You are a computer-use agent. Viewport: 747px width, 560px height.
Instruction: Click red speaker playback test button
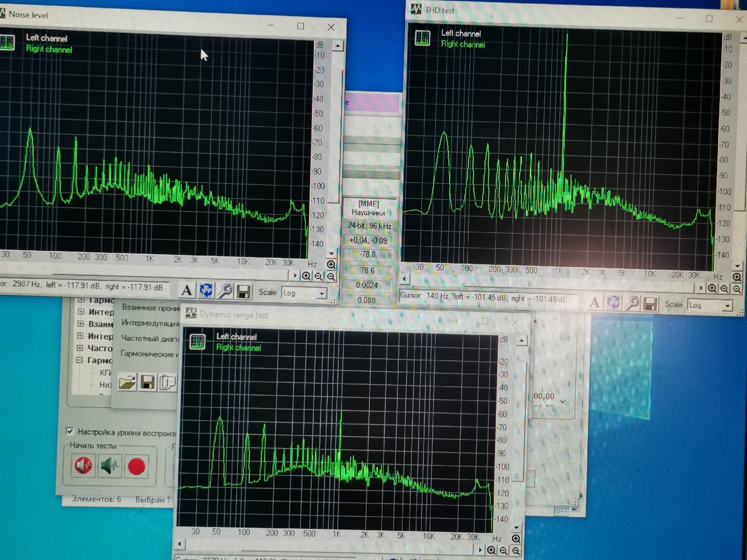coord(83,465)
